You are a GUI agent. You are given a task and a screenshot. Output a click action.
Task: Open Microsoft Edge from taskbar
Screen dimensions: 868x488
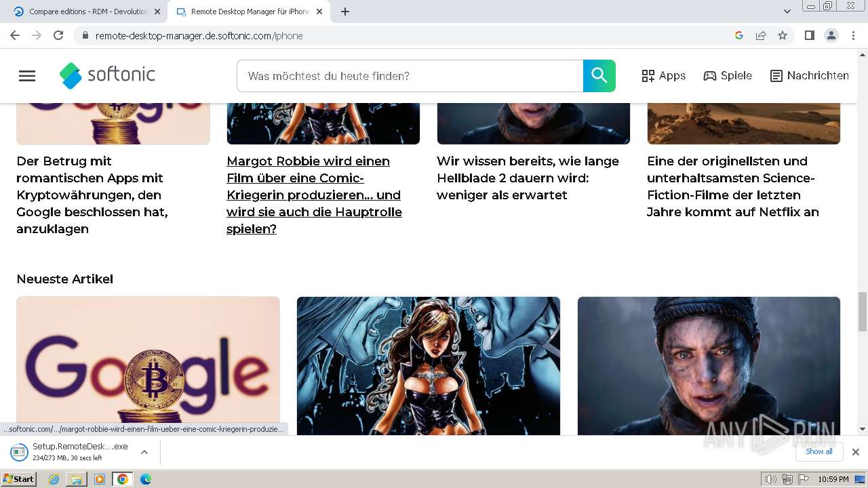click(x=145, y=479)
